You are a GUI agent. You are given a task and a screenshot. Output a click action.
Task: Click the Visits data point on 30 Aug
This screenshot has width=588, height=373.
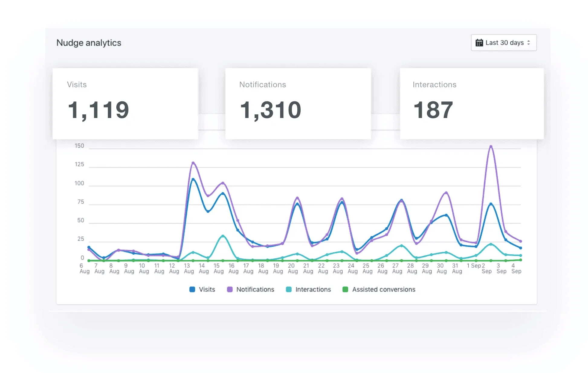tap(446, 215)
